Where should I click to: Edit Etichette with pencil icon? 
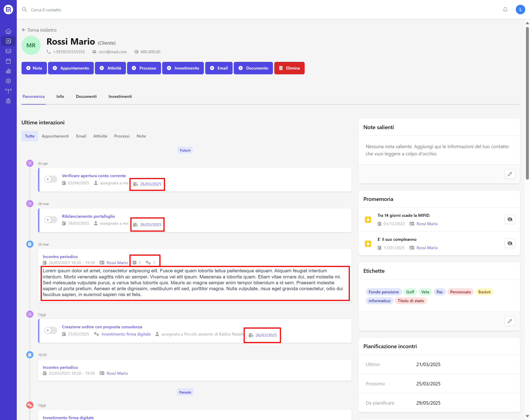coord(510,321)
